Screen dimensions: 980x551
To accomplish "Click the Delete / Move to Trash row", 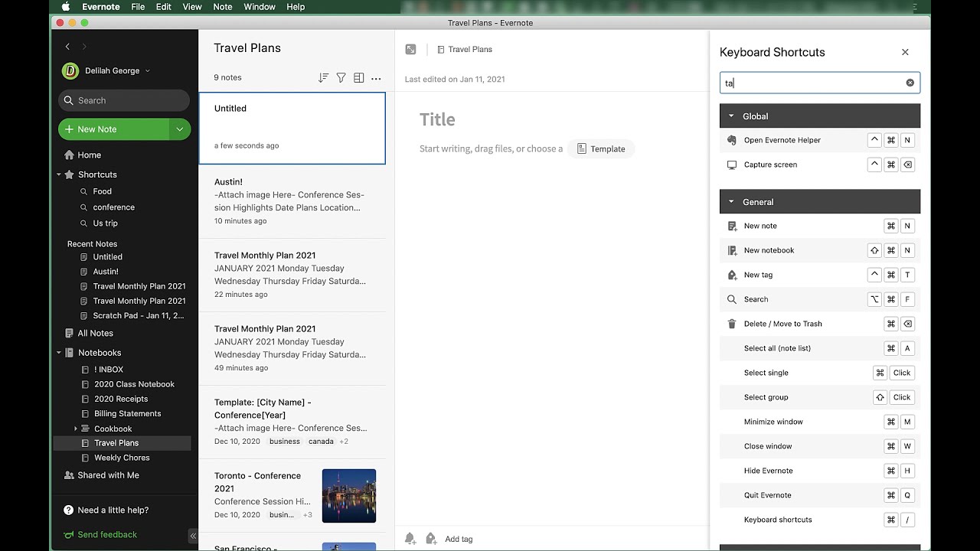I will 820,324.
